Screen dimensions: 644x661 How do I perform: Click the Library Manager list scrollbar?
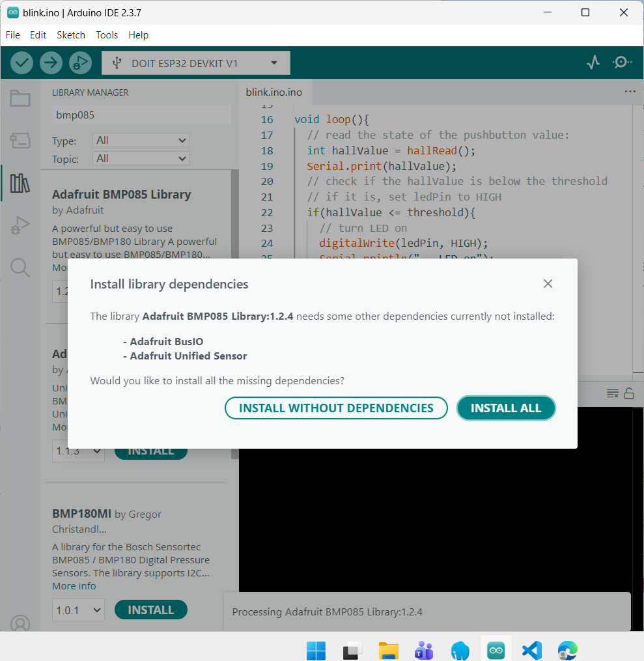pos(235,315)
